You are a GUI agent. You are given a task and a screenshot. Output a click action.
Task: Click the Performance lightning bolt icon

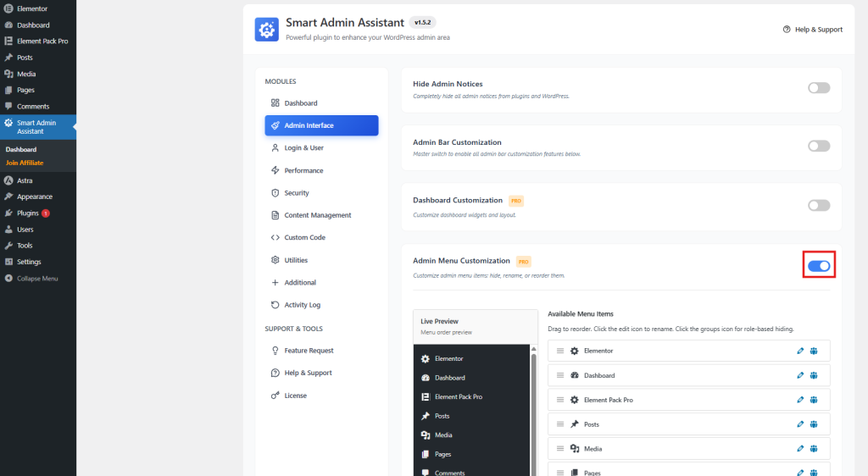tap(275, 170)
